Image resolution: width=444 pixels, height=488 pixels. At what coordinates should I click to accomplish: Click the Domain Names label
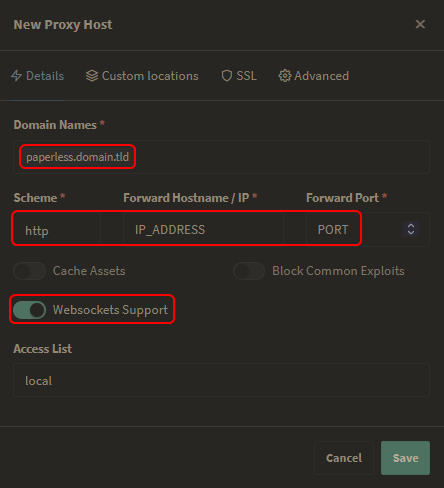(55, 125)
